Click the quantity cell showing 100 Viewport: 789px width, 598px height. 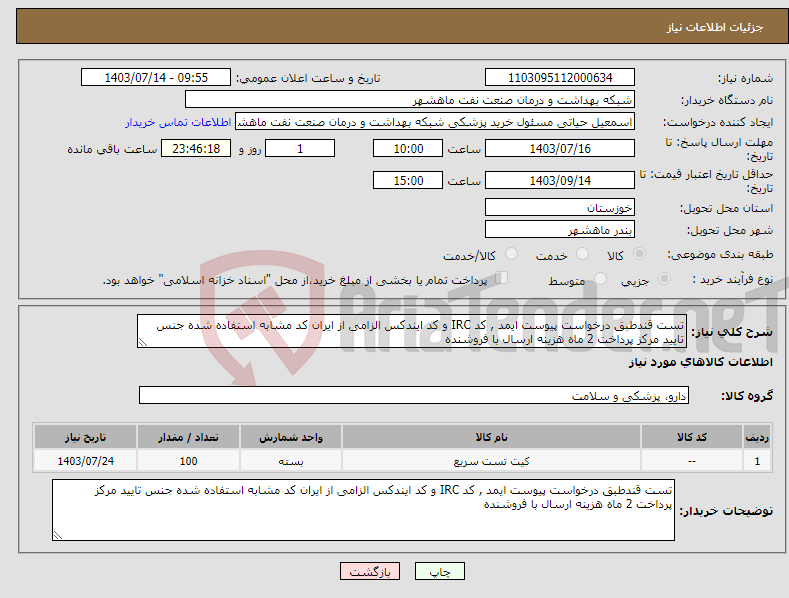[188, 461]
